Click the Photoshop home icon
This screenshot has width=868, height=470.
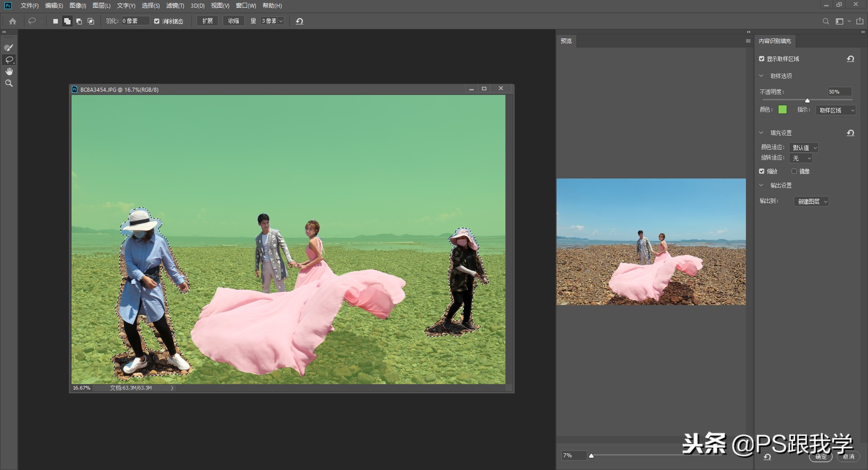coord(12,21)
